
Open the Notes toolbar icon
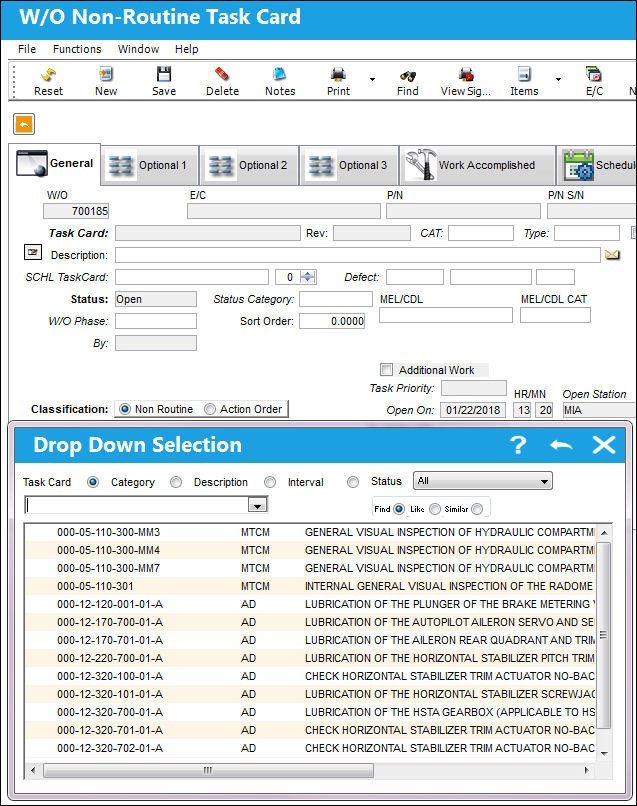coord(280,75)
